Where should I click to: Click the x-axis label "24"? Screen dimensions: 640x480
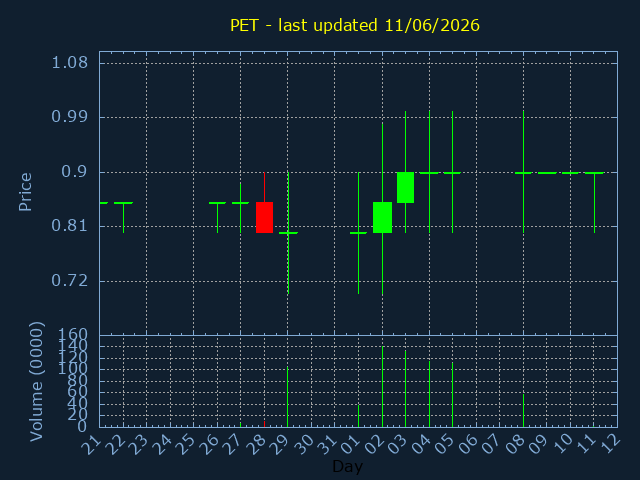(162, 445)
